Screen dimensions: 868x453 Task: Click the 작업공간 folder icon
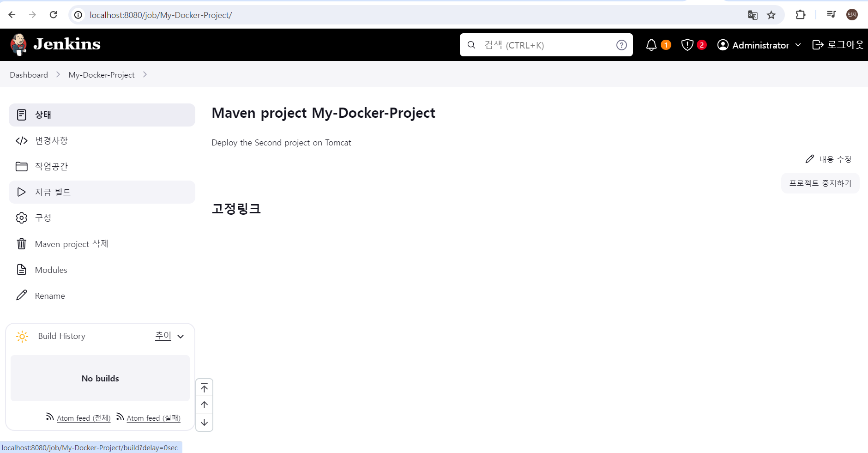coord(22,166)
